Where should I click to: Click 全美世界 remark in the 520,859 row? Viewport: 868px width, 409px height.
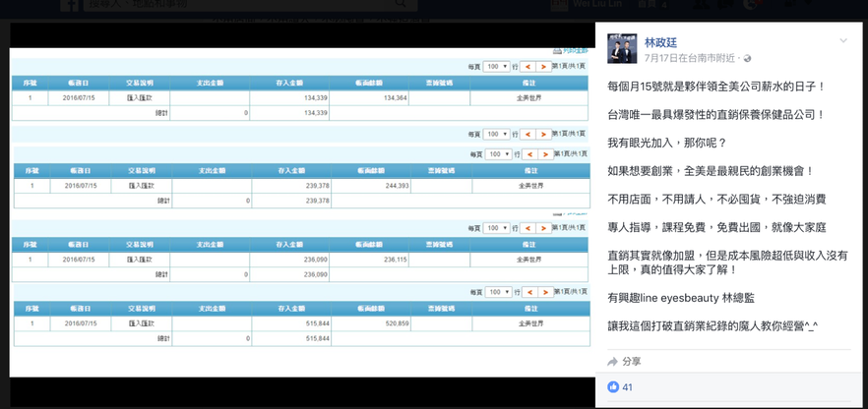(530, 323)
